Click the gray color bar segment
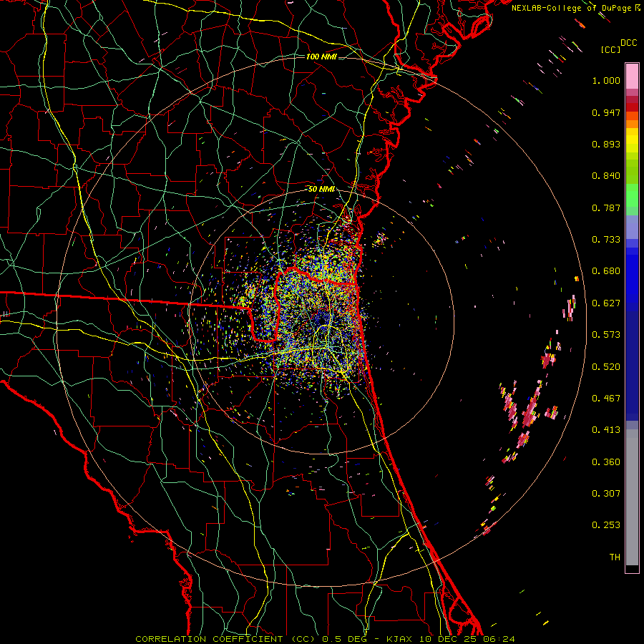 (632, 497)
